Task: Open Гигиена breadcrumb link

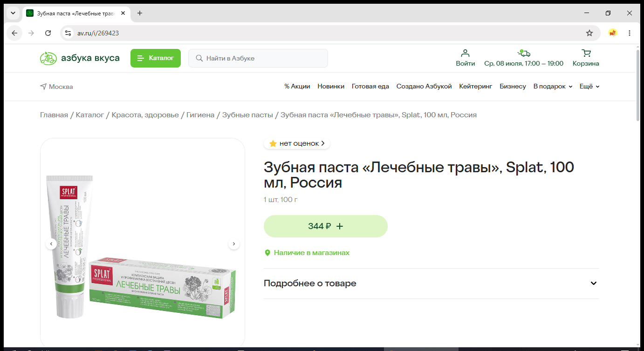Action: click(200, 115)
